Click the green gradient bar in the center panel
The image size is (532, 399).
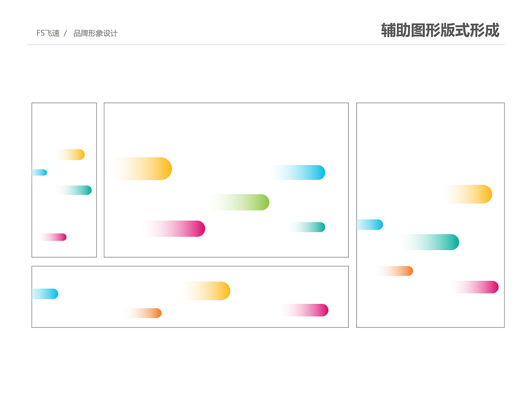[240, 202]
